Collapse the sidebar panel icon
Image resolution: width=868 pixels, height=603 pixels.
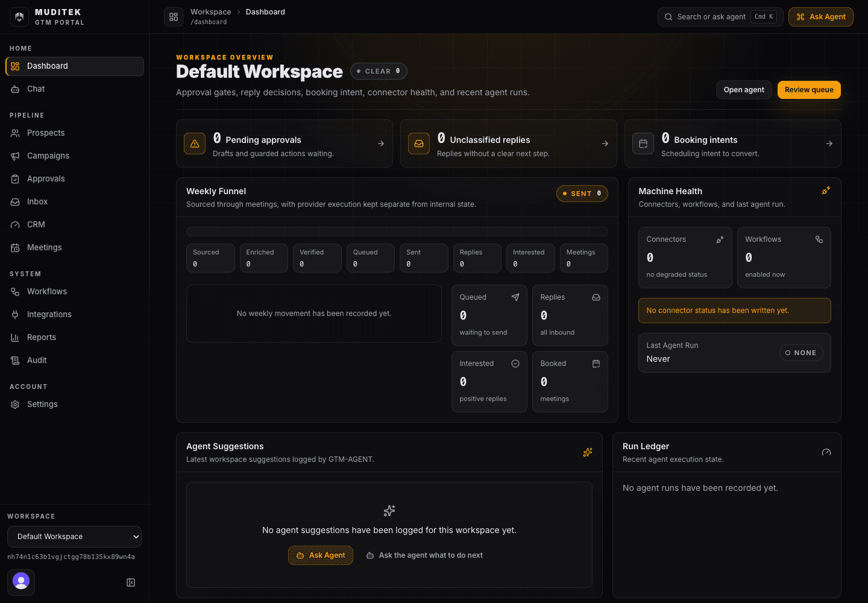131,582
